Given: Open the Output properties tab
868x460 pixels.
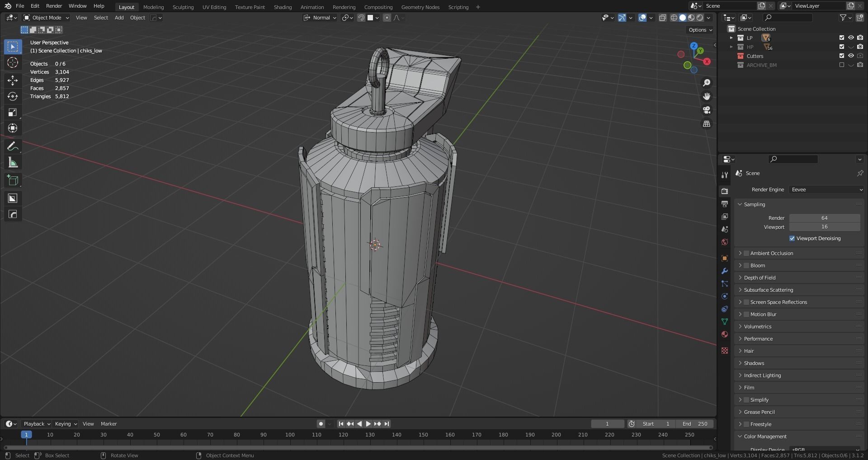Looking at the screenshot, I should 725,204.
